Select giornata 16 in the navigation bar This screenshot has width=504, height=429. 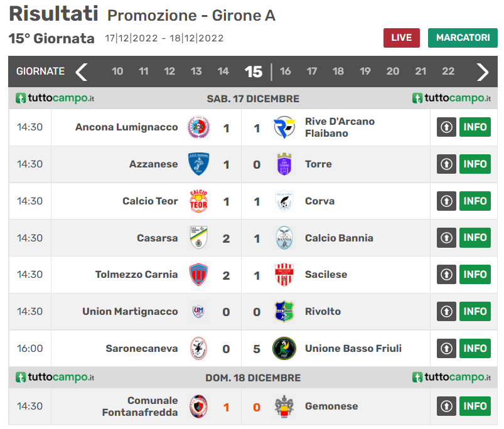tap(286, 71)
